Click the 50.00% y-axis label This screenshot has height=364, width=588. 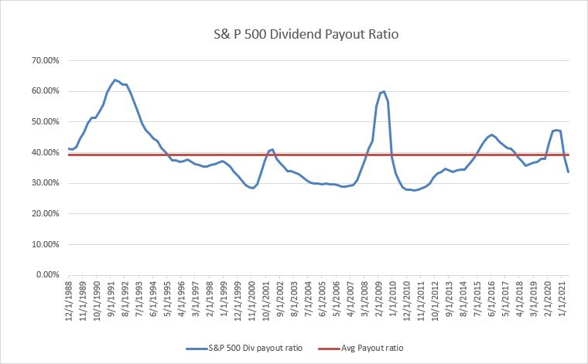tap(45, 122)
